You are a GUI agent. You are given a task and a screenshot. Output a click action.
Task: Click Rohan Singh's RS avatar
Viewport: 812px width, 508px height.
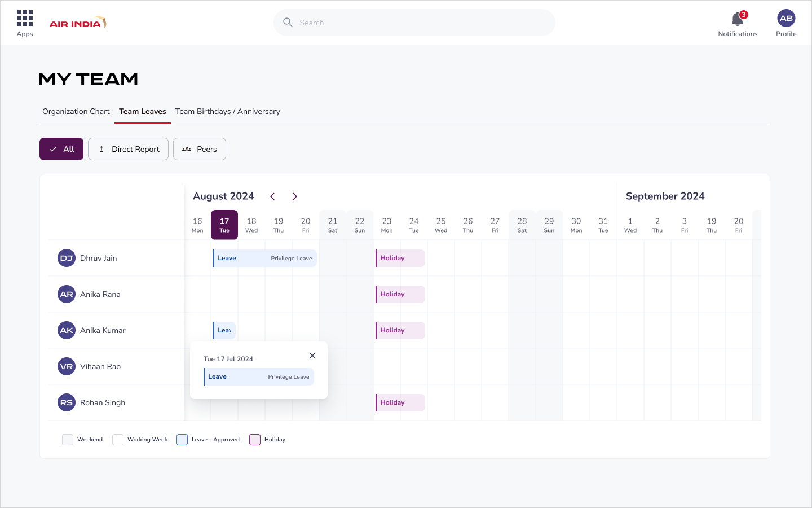67,402
